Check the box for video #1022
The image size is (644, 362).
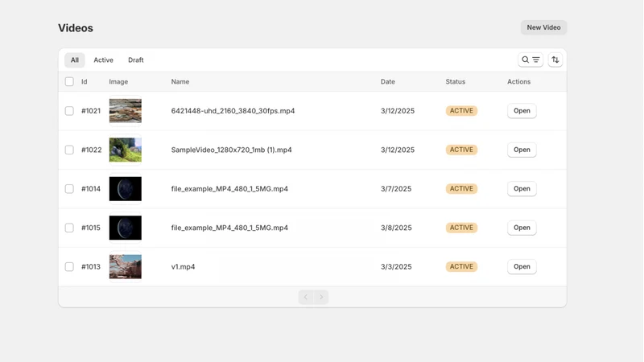[x=69, y=150]
